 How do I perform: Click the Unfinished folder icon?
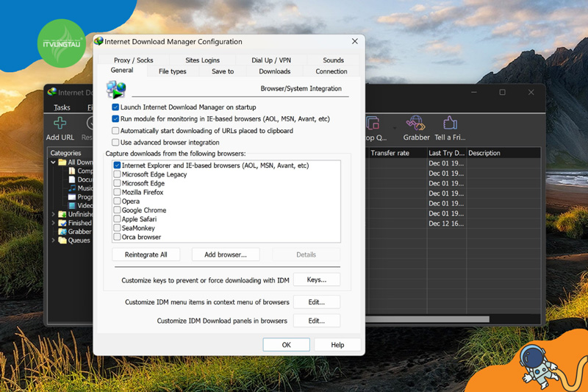pos(62,214)
